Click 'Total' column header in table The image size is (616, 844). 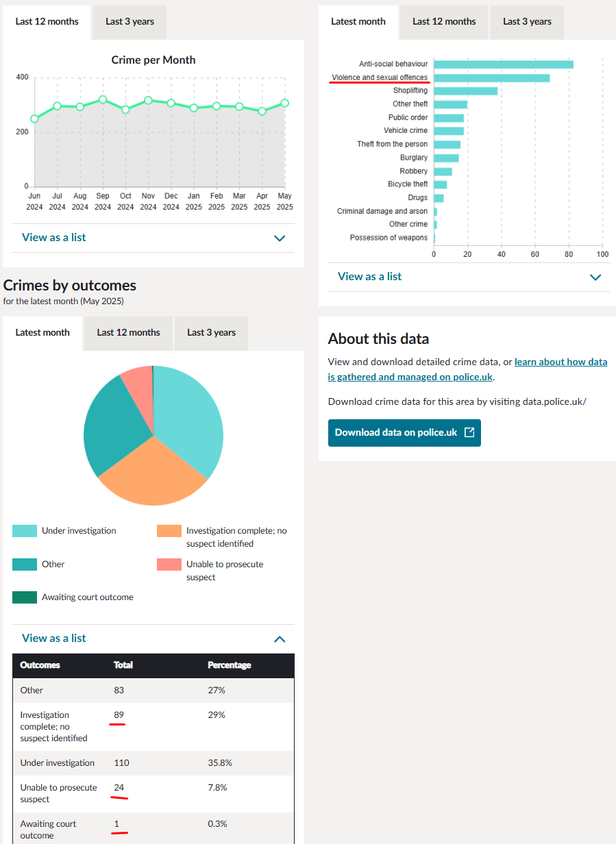click(123, 665)
